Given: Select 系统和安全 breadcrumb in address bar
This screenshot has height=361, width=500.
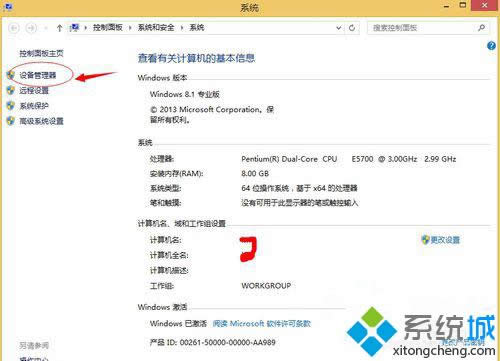Looking at the screenshot, I should 156,28.
